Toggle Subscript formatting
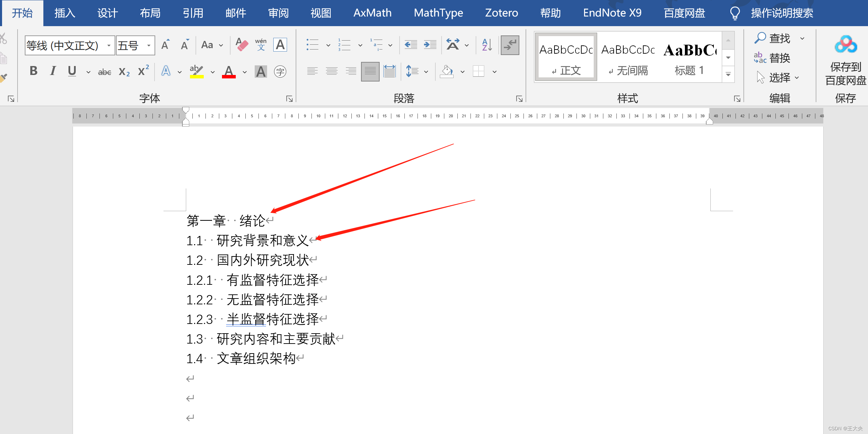868x434 pixels. pyautogui.click(x=124, y=72)
